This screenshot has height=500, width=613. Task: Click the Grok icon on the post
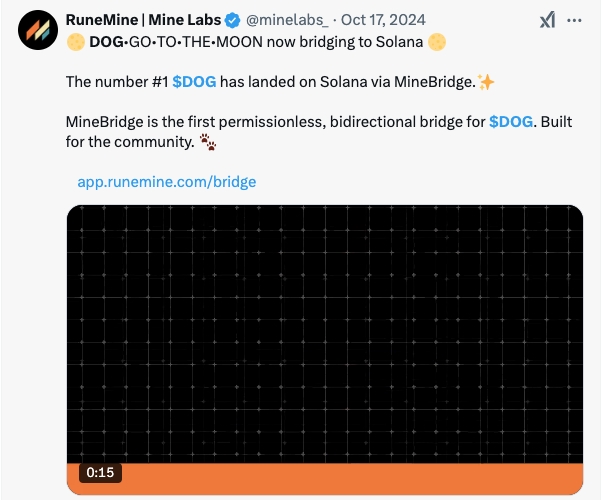click(x=547, y=20)
